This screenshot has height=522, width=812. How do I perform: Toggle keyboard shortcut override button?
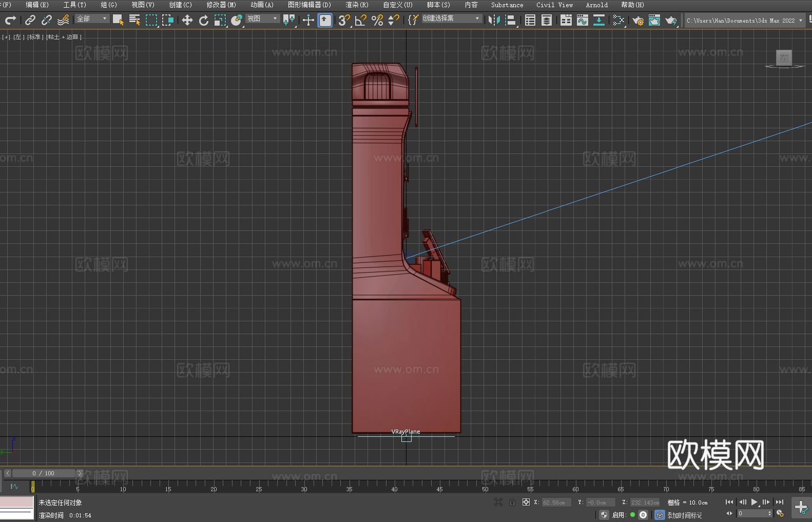click(325, 20)
